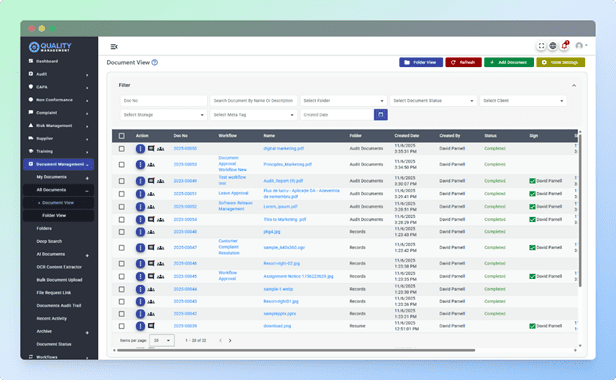The width and height of the screenshot is (616, 380).
Task: Open the notifications bell
Action: click(565, 46)
